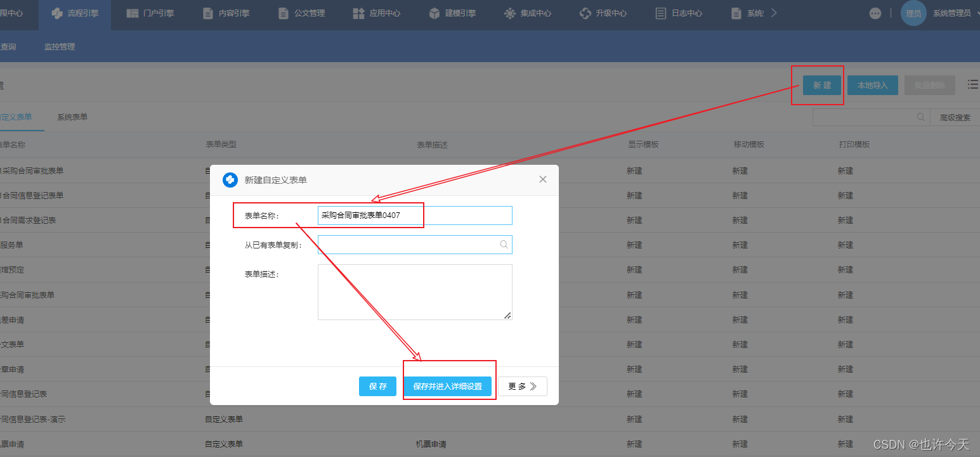Click the 打印模板 column header
This screenshot has width=980, height=457.
tap(854, 145)
